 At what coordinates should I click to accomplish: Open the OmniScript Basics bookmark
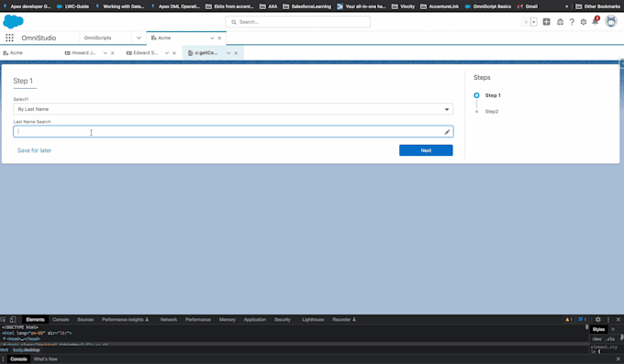coord(488,6)
